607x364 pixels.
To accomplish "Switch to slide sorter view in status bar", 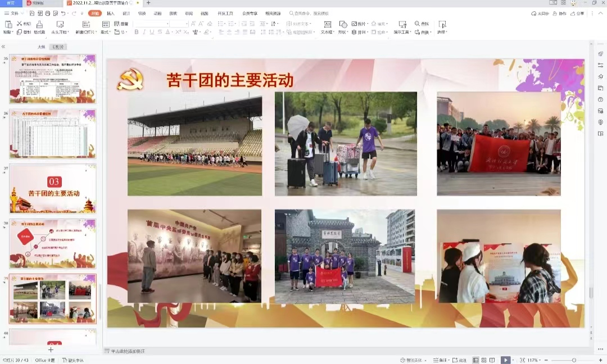I will coord(484,360).
